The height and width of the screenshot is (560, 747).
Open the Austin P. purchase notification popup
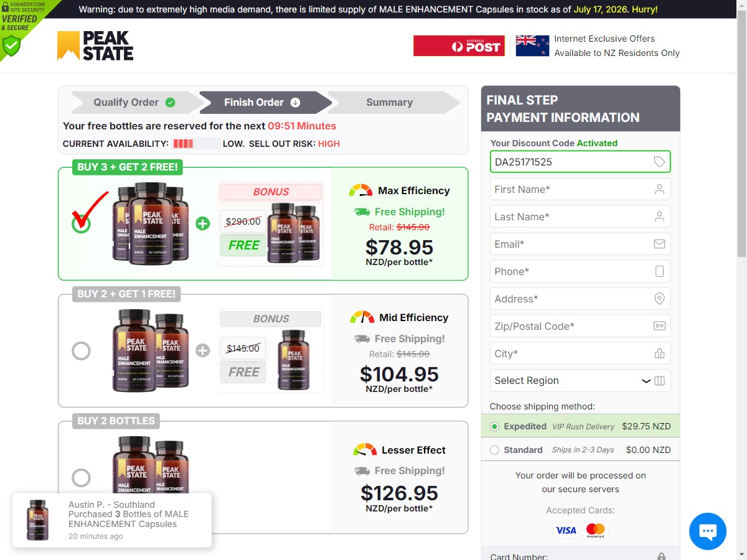point(112,521)
